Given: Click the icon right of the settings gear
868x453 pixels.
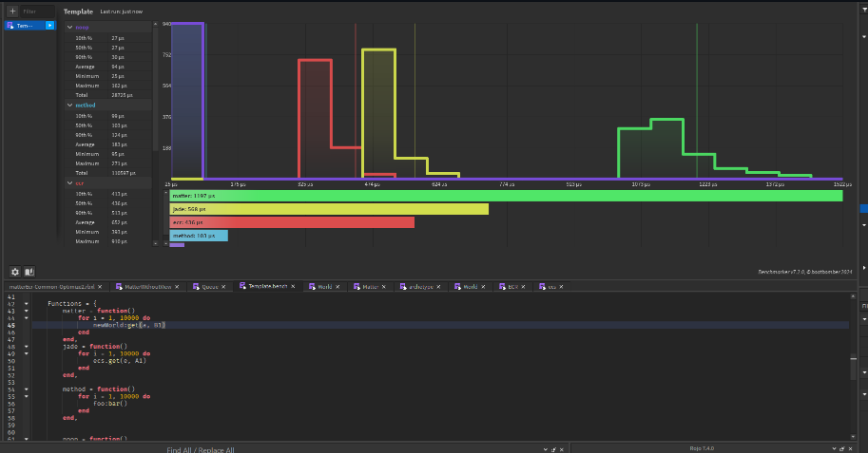Looking at the screenshot, I should click(30, 271).
